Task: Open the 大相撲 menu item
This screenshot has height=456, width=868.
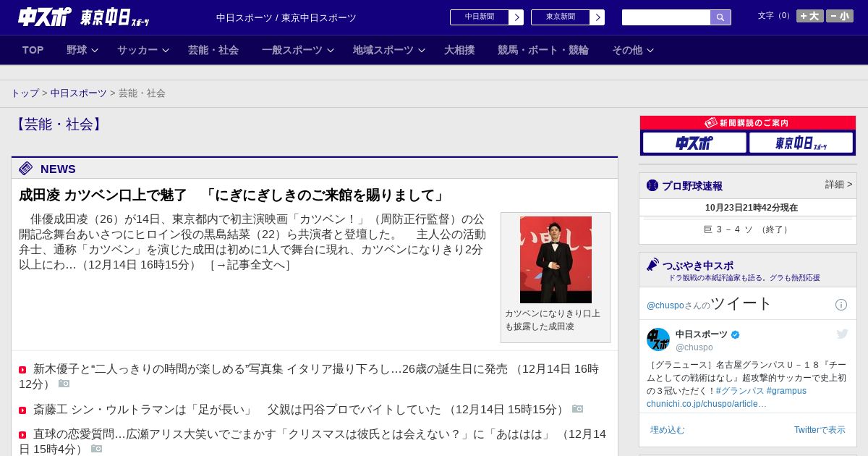Action: tap(459, 50)
